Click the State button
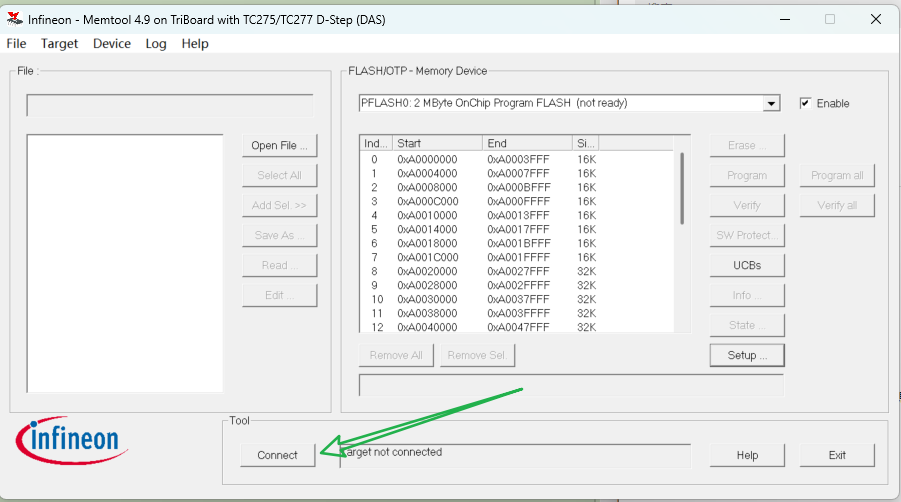The image size is (901, 502). 747,325
